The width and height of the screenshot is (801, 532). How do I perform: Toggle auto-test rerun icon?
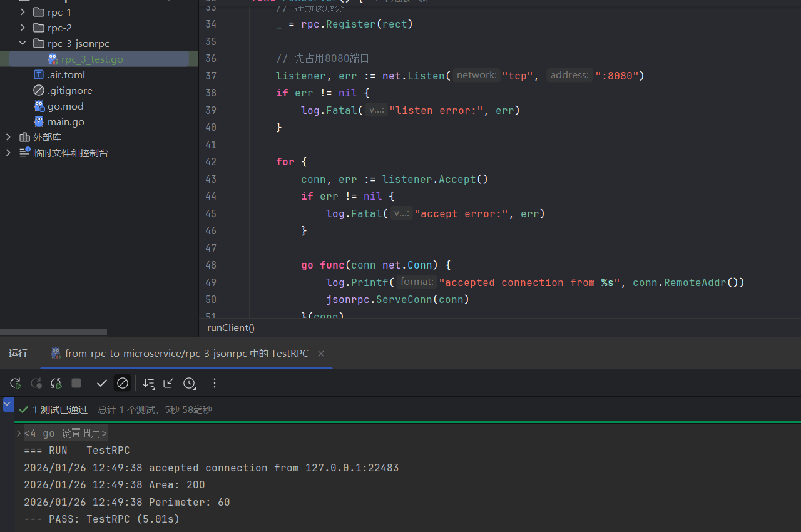[x=56, y=383]
